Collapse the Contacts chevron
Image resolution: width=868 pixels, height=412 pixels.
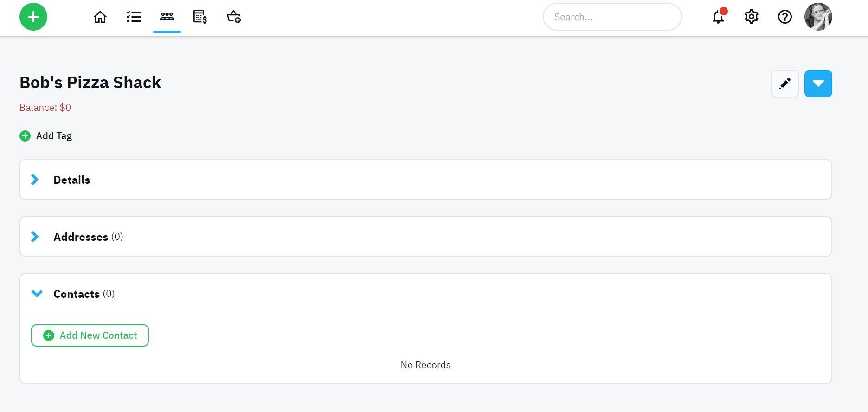[x=37, y=294]
